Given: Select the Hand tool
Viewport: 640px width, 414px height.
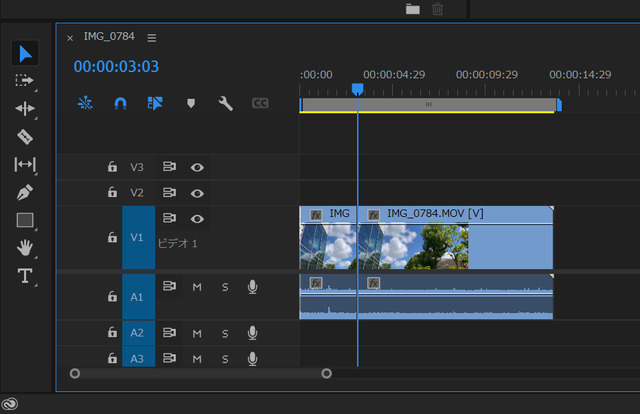Looking at the screenshot, I should pos(25,248).
